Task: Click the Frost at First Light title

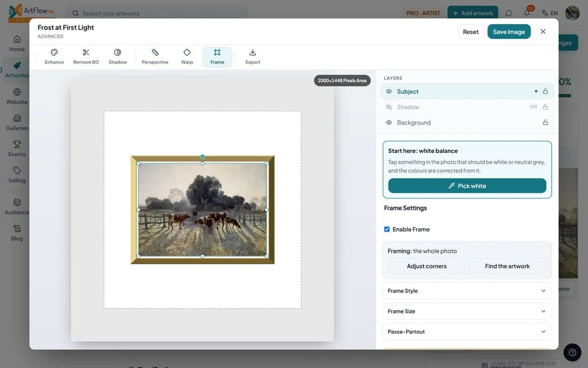Action: pos(66,27)
